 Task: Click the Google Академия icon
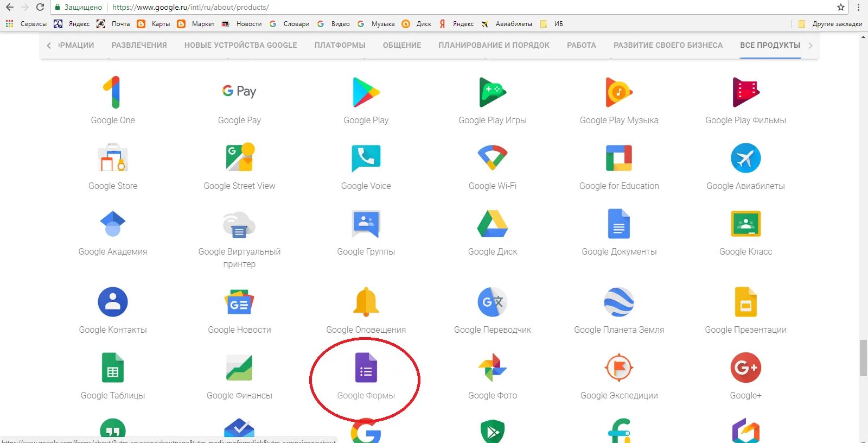(113, 224)
